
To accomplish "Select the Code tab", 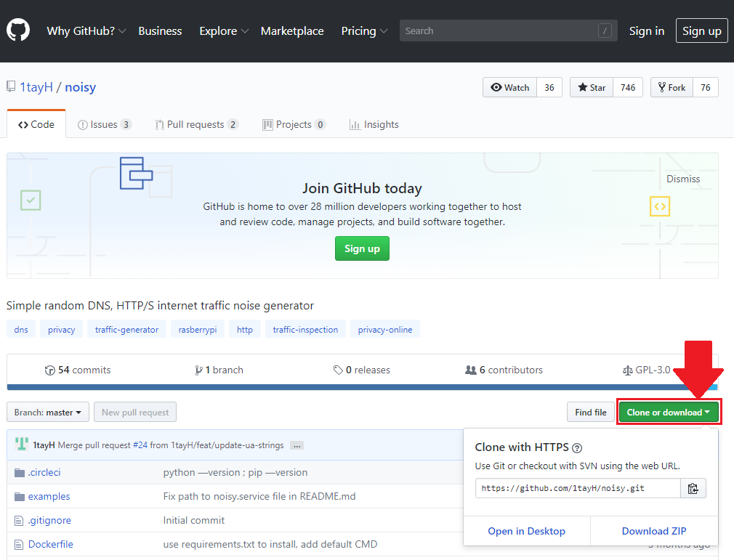I will point(36,124).
